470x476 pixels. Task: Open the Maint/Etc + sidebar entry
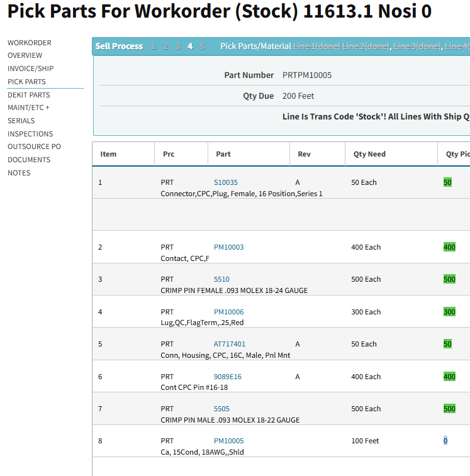click(28, 108)
